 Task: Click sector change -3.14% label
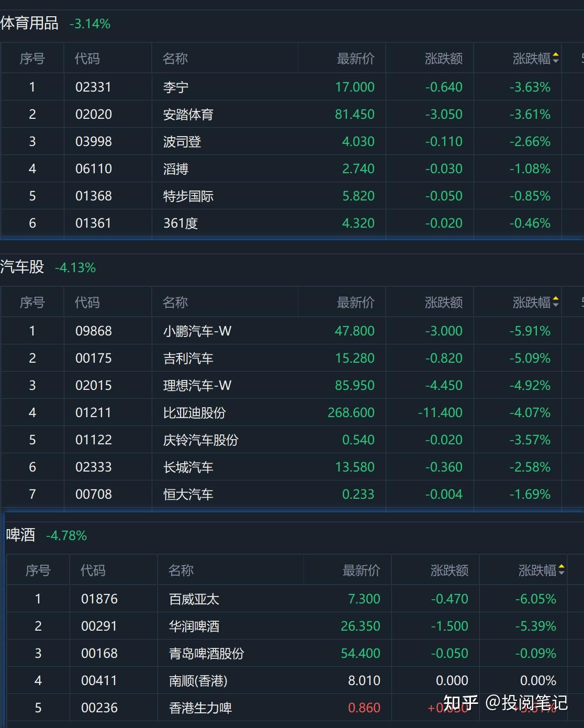pos(90,24)
